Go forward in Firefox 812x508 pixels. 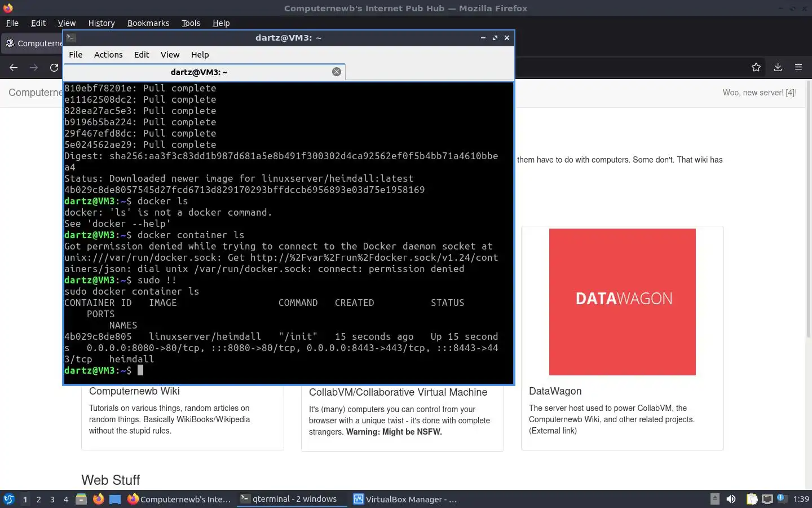(x=34, y=67)
